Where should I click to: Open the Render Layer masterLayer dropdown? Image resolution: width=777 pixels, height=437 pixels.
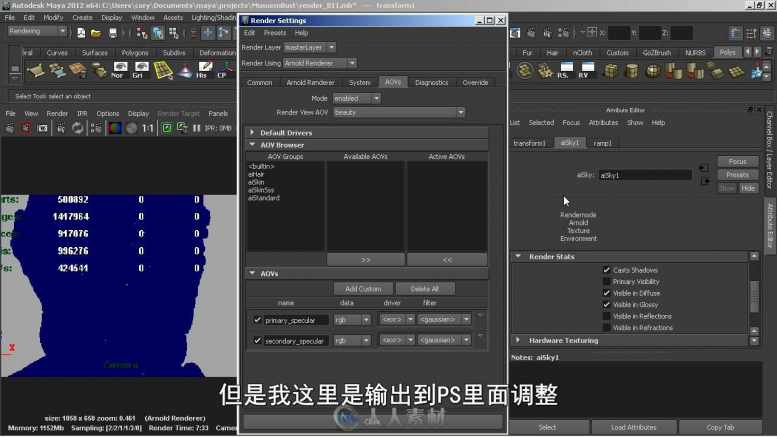coord(310,48)
